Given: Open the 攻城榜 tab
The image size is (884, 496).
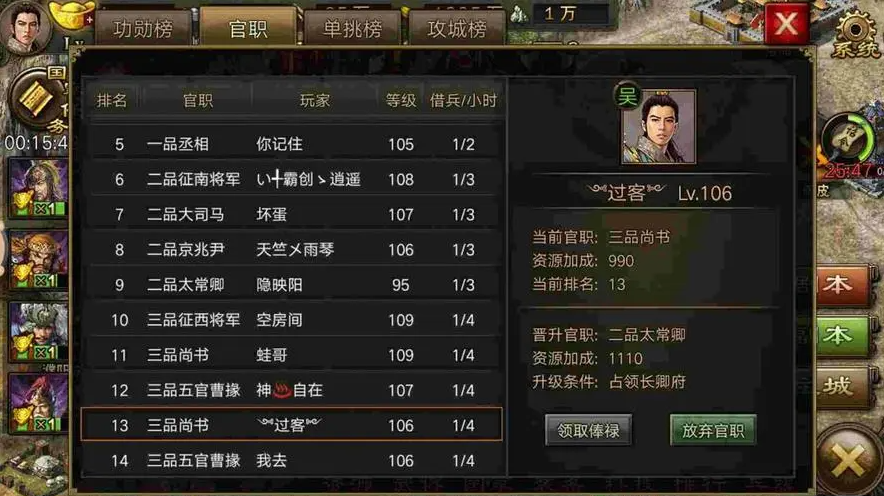Looking at the screenshot, I should (457, 28).
